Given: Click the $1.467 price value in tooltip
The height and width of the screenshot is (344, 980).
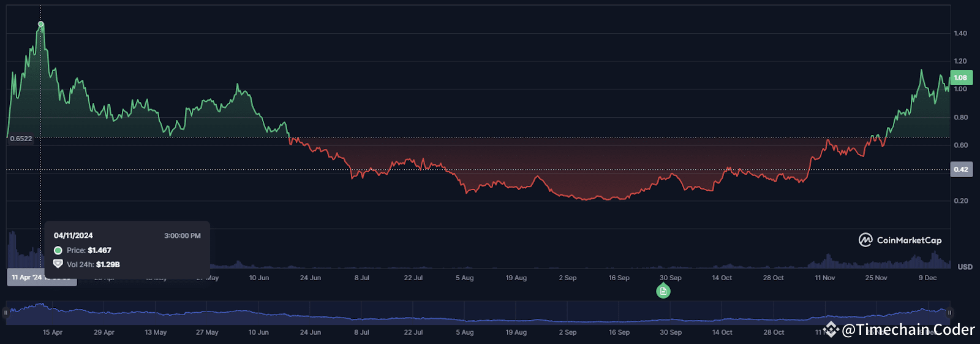Looking at the screenshot, I should coord(99,250).
